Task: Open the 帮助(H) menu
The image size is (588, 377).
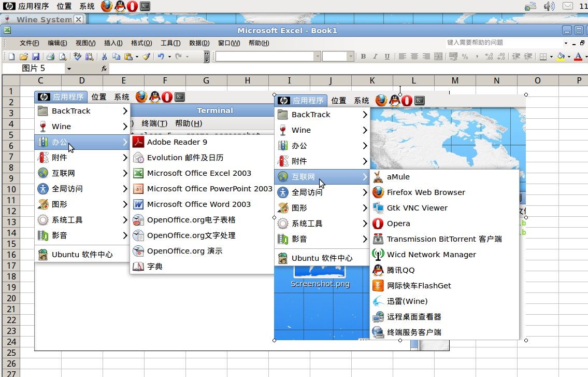Action: pos(259,43)
